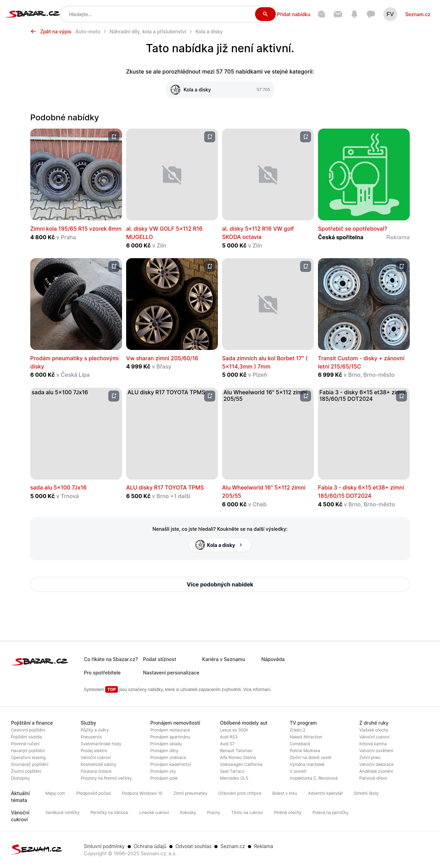Go to Auto-moto breadcrumb
Viewport: 440px width, 868px height.
pos(88,32)
